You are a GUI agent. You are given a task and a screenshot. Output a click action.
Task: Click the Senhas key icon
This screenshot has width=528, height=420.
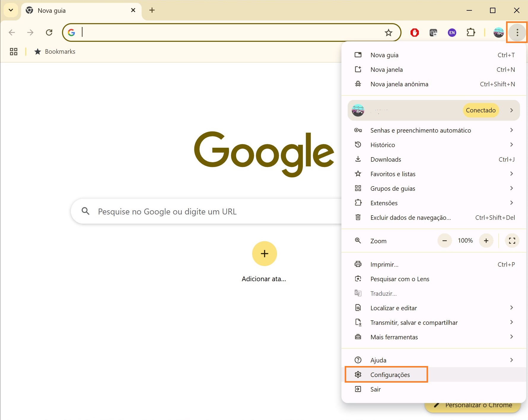(x=358, y=130)
